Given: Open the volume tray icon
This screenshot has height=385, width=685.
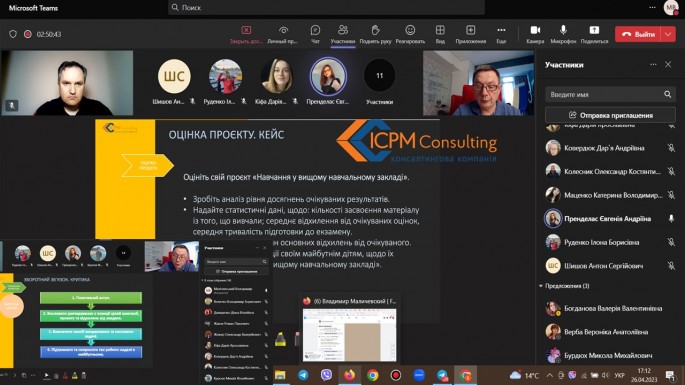Looking at the screenshot, I should (x=605, y=375).
